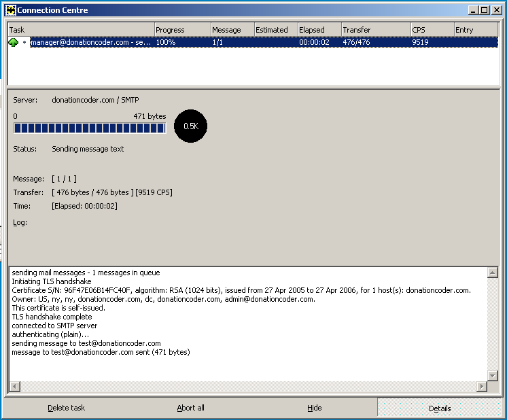Click 'sending message to test@donationcoder.com' log line
The height and width of the screenshot is (420, 507).
86,343
